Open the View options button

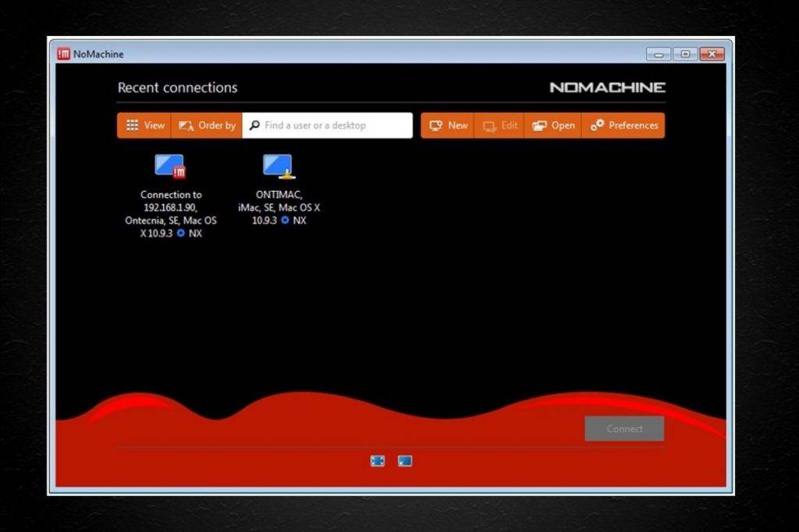click(144, 126)
